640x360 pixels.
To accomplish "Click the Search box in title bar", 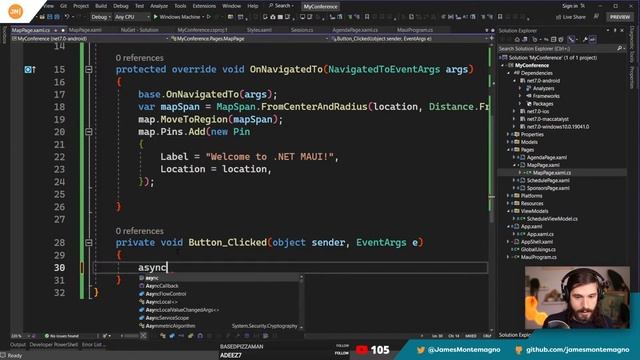I will click(282, 6).
